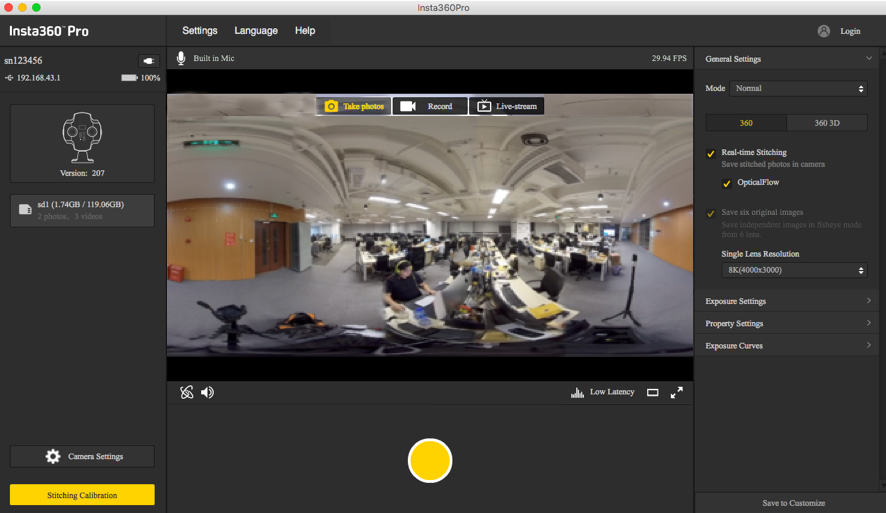
Task: Enable the Real-time Stitching checkbox
Action: (x=711, y=154)
